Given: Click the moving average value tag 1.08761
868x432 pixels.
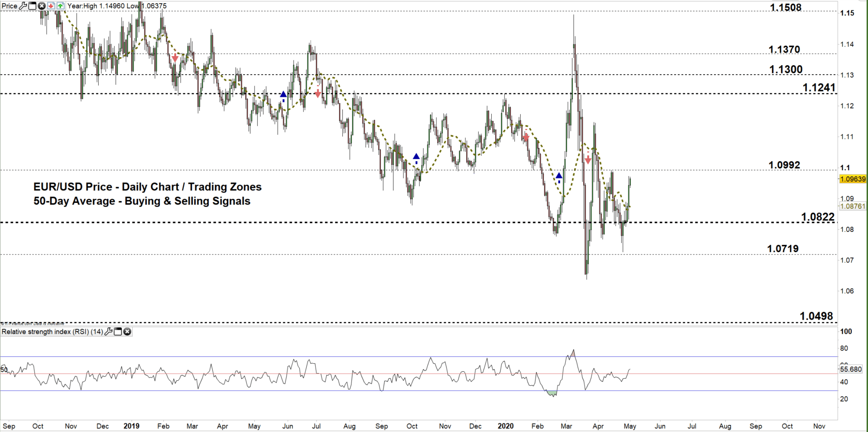Looking at the screenshot, I should (853, 206).
